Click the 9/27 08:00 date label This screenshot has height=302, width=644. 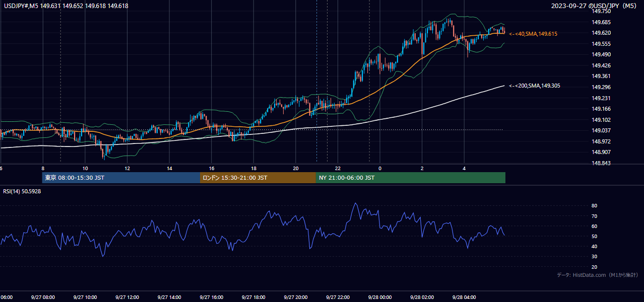coord(43,297)
